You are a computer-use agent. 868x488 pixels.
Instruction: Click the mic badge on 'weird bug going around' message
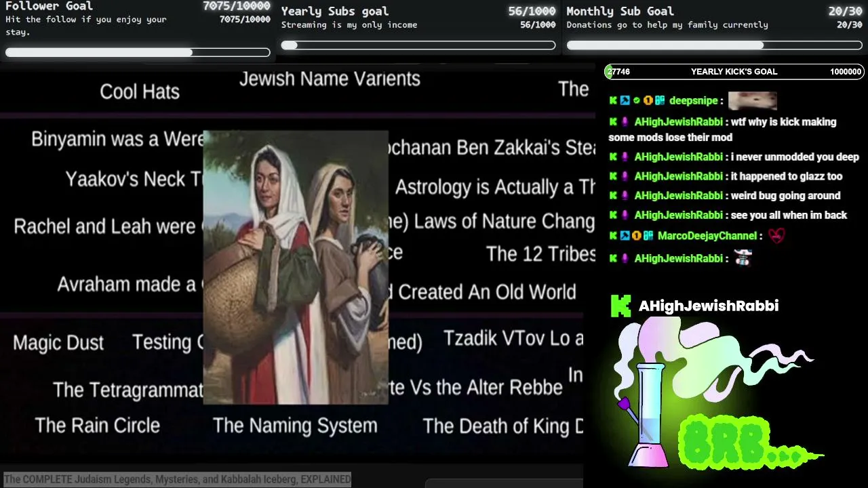coord(625,196)
